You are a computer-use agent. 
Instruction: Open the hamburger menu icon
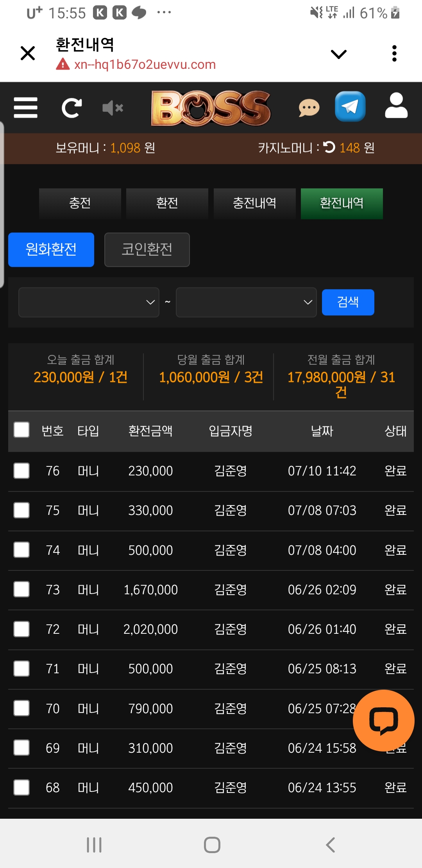coord(25,108)
